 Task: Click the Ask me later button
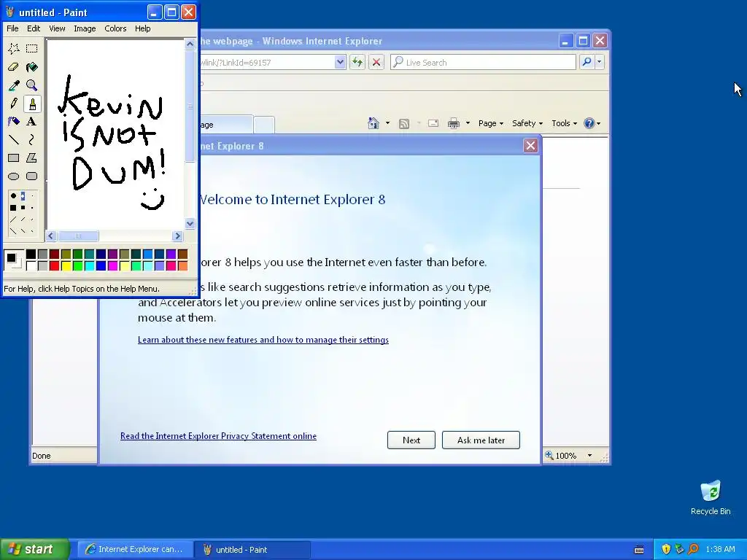[x=481, y=440]
